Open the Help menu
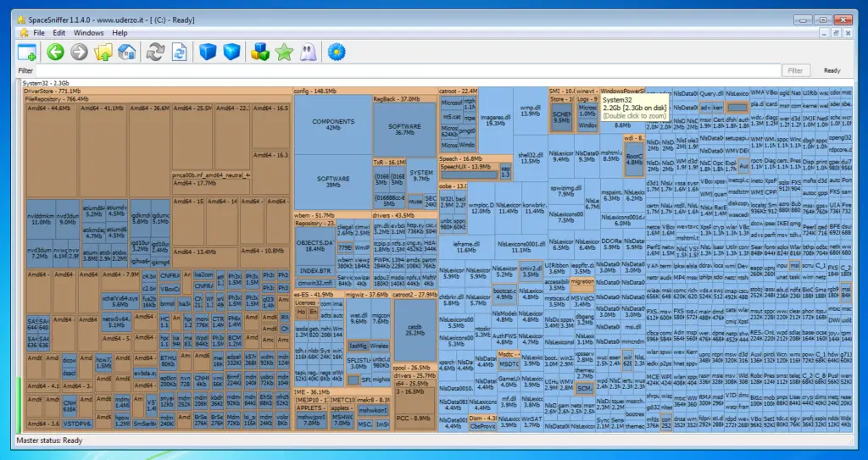The width and height of the screenshot is (868, 460). 120,33
